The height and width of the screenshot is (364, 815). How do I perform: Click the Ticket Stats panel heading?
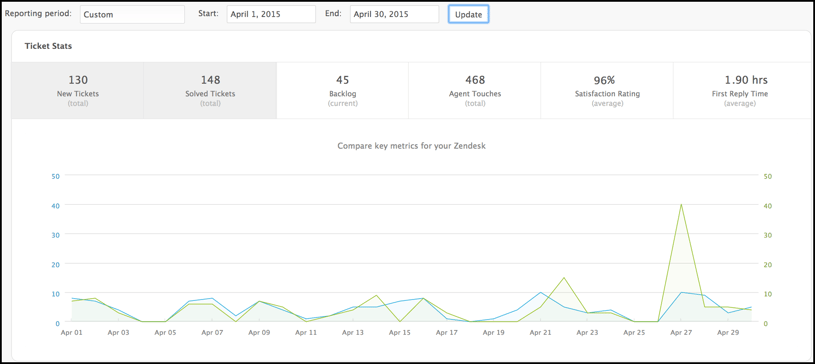(x=48, y=46)
